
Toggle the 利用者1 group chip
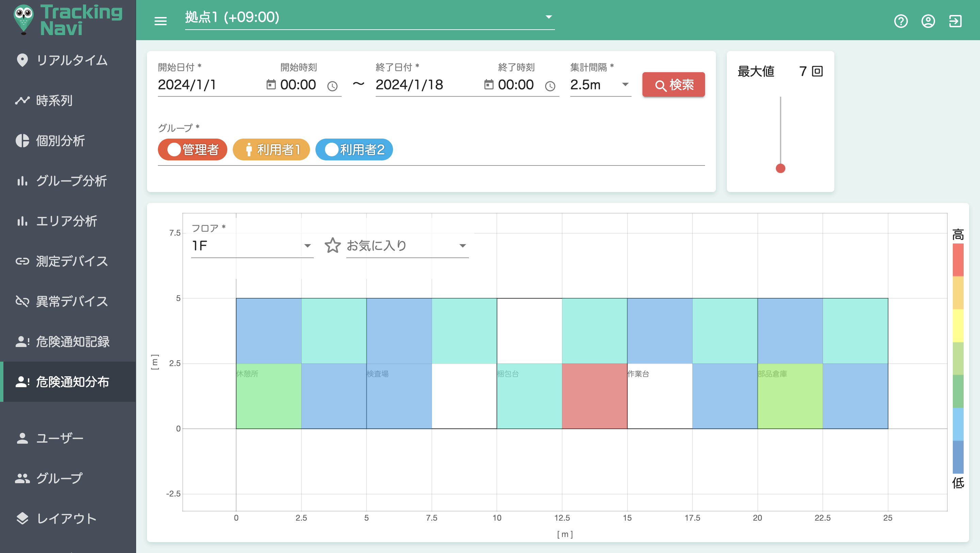coord(271,149)
